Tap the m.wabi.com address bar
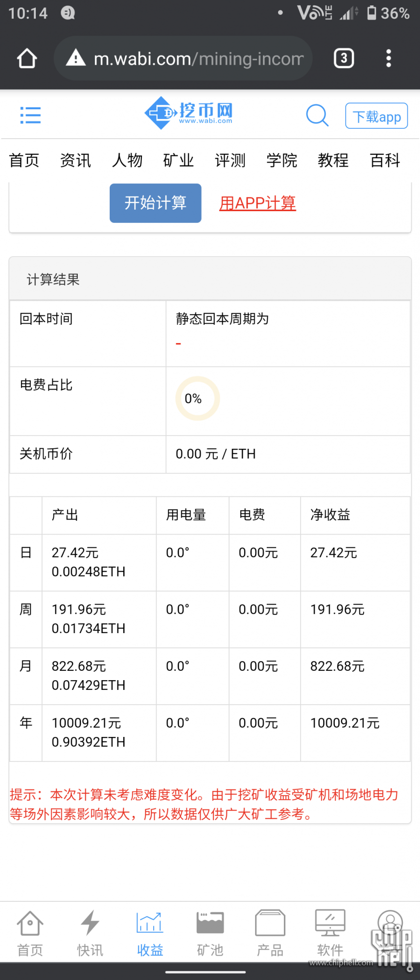The image size is (420, 980). (x=183, y=58)
